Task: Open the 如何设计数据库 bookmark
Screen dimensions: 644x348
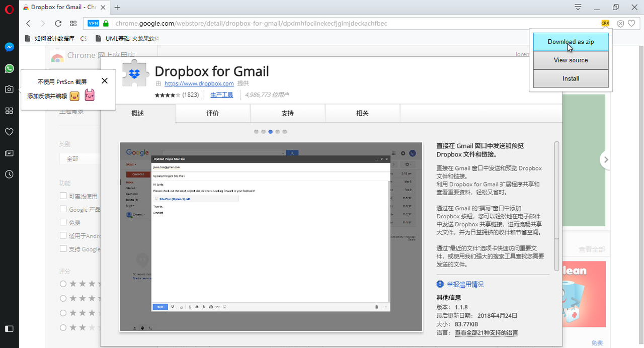Action: tap(56, 38)
